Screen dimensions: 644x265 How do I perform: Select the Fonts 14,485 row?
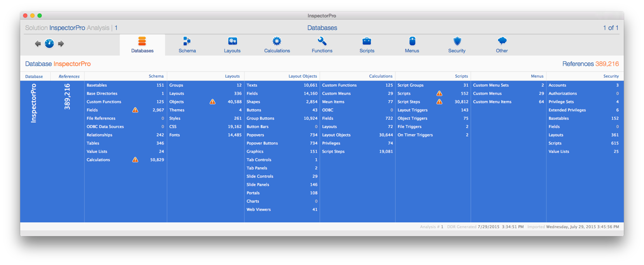tap(205, 135)
